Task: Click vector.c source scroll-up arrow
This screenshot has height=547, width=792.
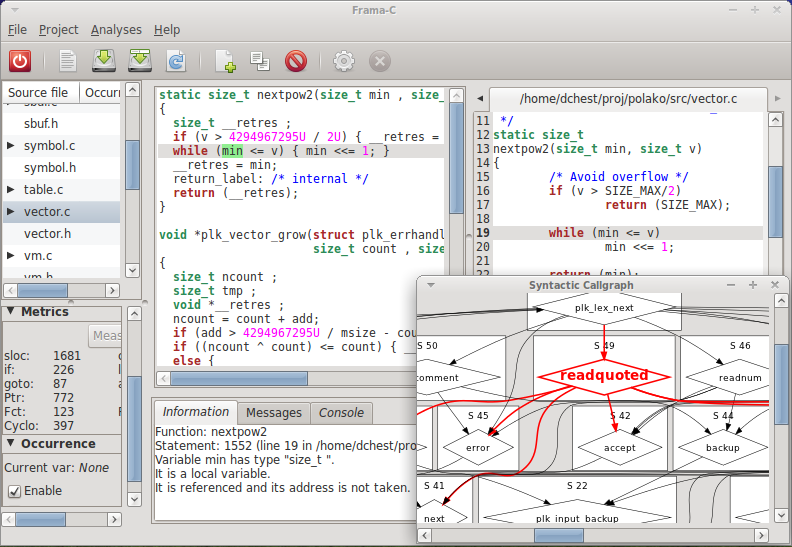Action: [775, 120]
